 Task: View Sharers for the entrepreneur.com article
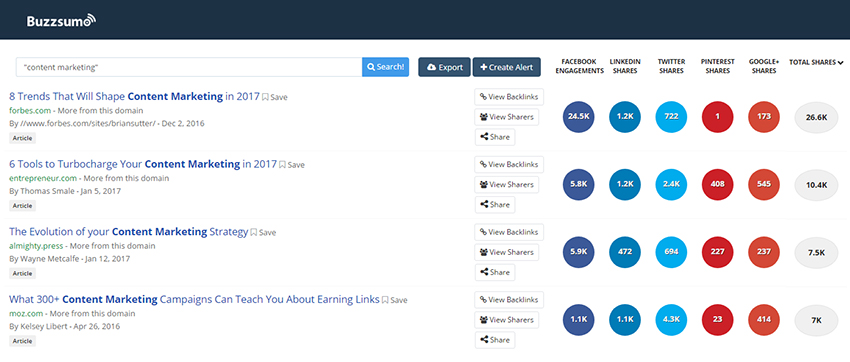pos(506,184)
